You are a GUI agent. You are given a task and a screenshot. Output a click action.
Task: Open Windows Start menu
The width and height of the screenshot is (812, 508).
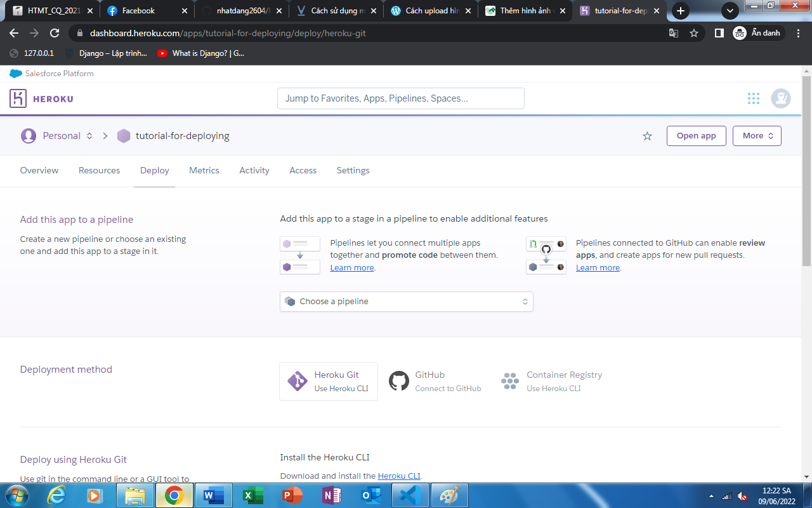tap(16, 495)
